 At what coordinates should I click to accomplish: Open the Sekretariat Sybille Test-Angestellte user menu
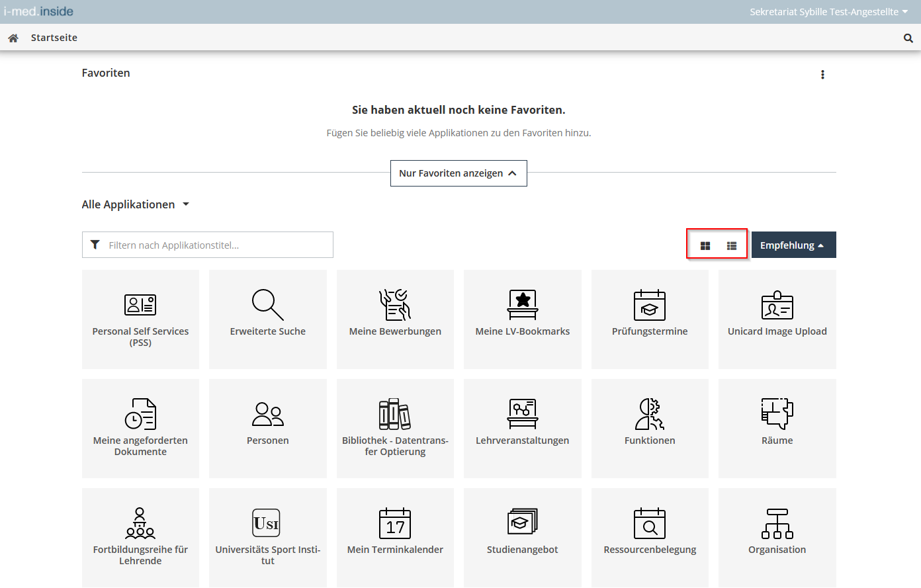[x=828, y=12]
